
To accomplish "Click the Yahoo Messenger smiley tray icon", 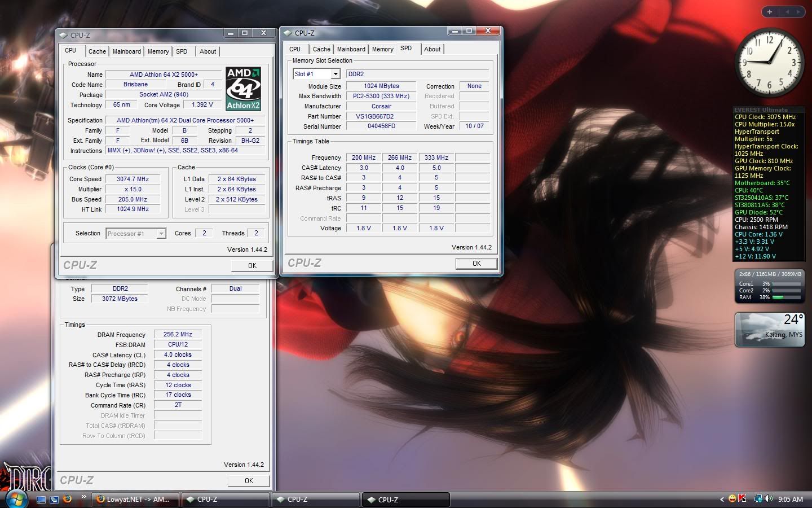I will point(732,499).
